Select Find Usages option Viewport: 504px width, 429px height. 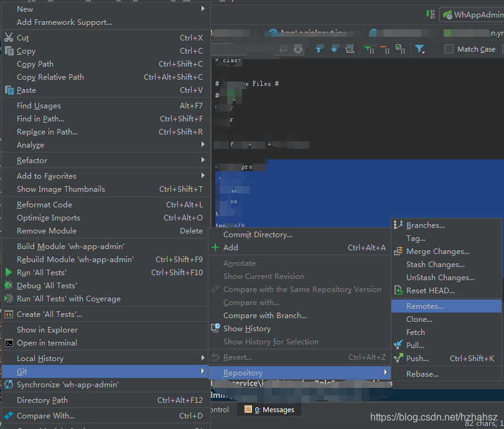(106, 105)
